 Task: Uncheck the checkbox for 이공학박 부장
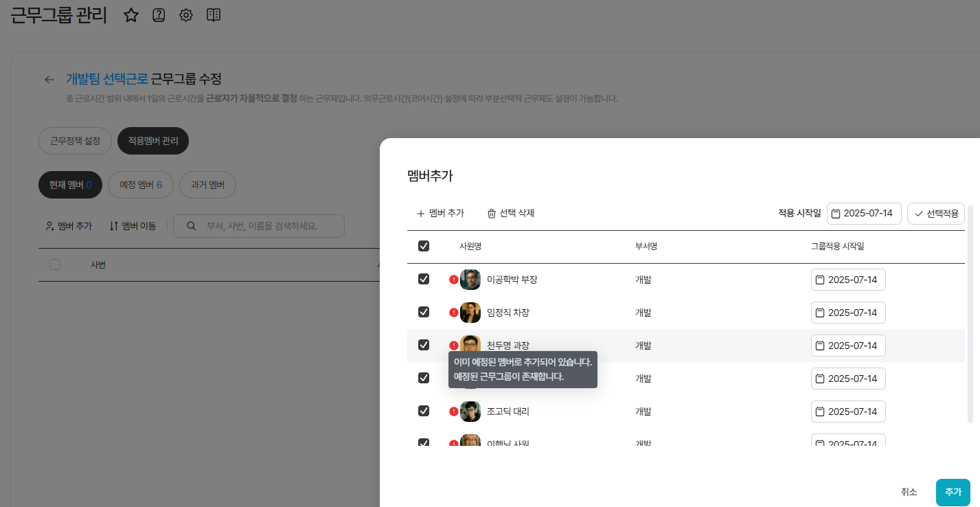tap(424, 279)
